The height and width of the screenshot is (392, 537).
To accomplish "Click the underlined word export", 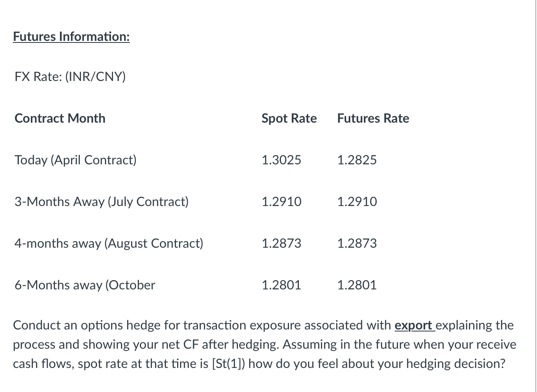I will click(414, 325).
